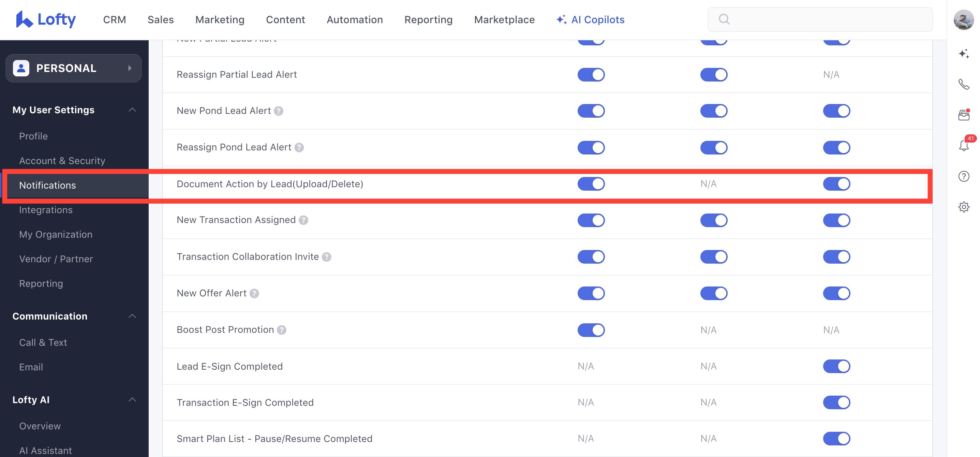Collapse the My User Settings section
Screen dimensions: 980x457
tap(132, 110)
